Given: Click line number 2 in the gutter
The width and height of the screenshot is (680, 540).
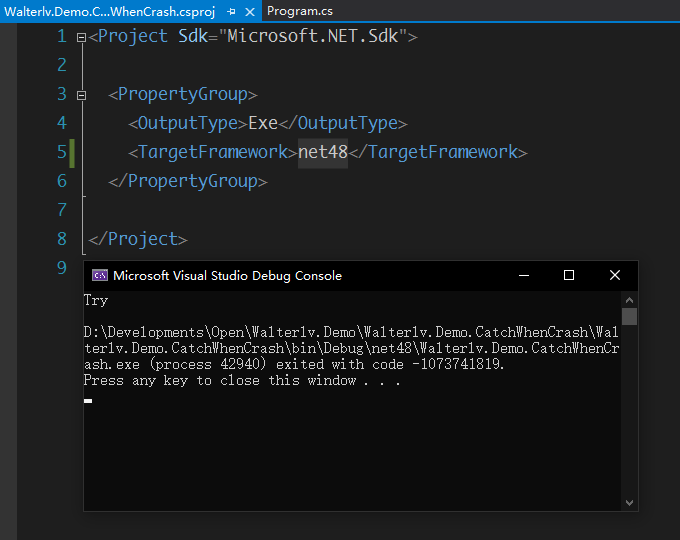Looking at the screenshot, I should point(62,65).
